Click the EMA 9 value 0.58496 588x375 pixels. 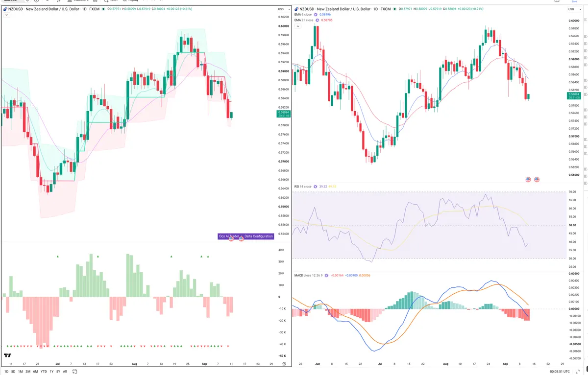325,15
